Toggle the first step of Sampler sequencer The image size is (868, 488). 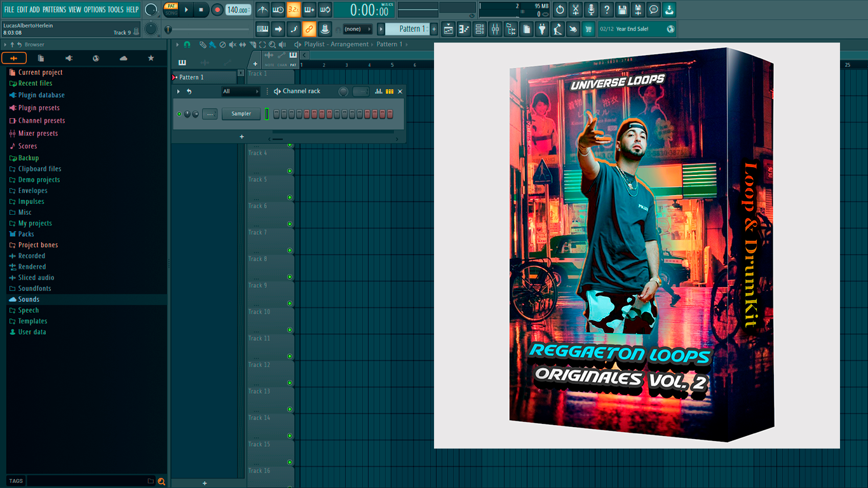[276, 114]
